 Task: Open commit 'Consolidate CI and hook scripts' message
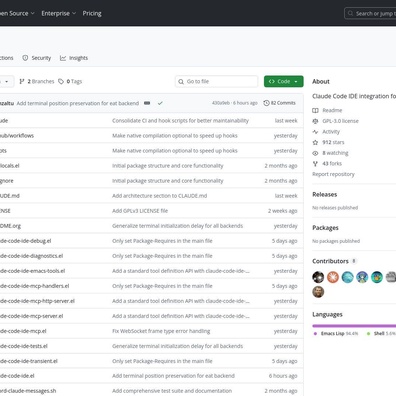pos(180,121)
